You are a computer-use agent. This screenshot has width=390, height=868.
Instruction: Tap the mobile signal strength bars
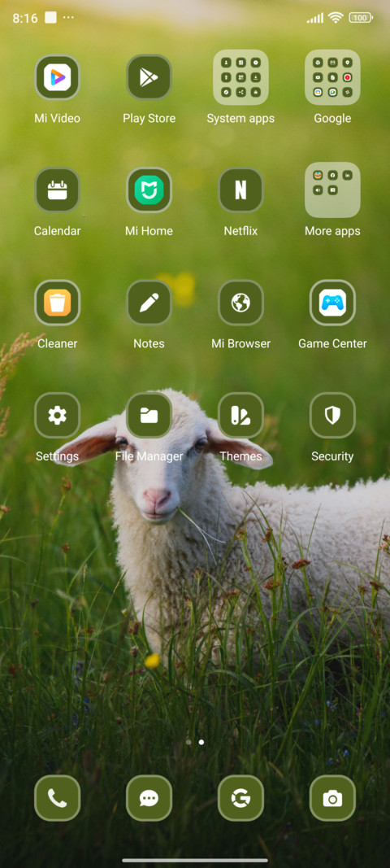[x=315, y=18]
